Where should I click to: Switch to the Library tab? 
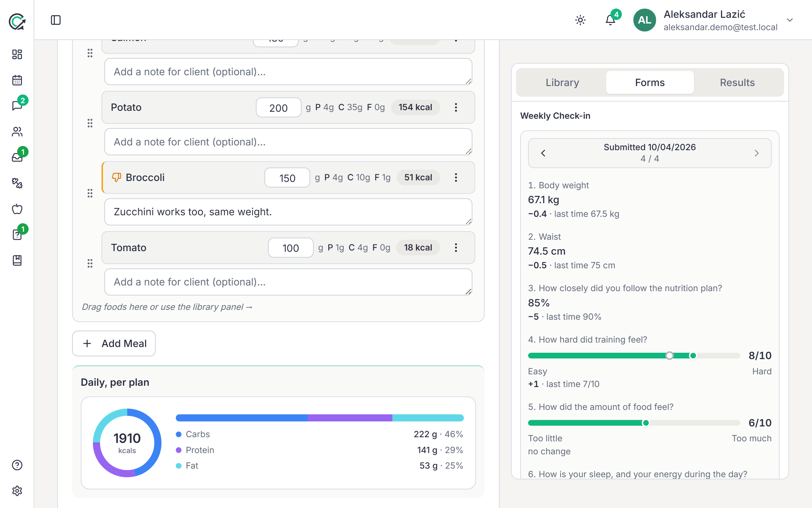click(x=562, y=82)
